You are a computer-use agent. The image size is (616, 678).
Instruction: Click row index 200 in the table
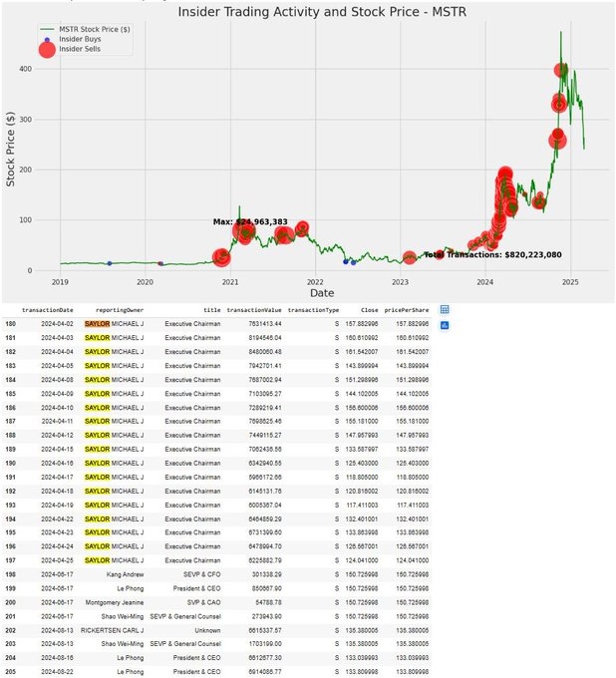(10, 603)
